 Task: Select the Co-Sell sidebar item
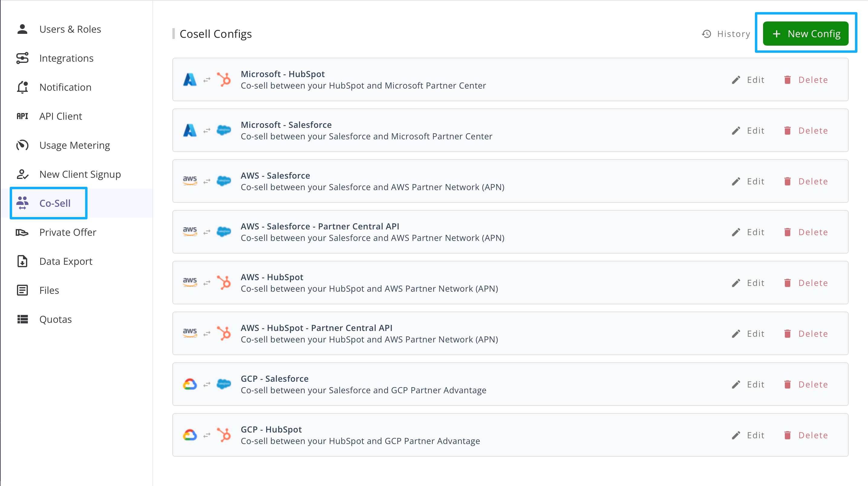(x=54, y=203)
